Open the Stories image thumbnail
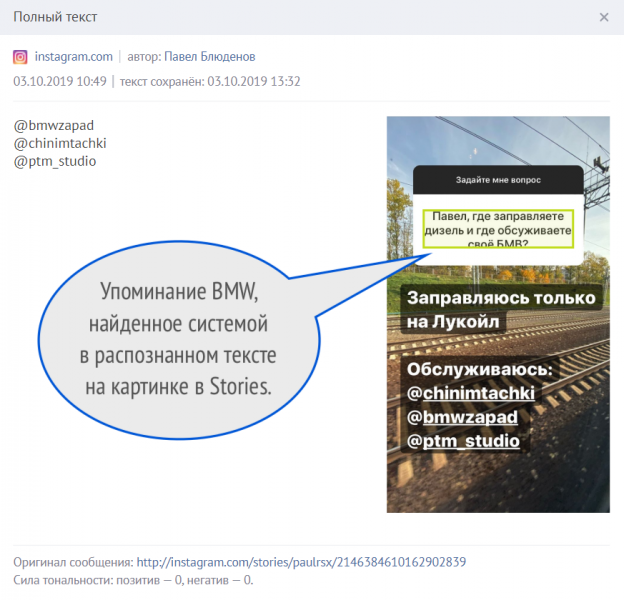Image resolution: width=624 pixels, height=600 pixels. [498, 314]
